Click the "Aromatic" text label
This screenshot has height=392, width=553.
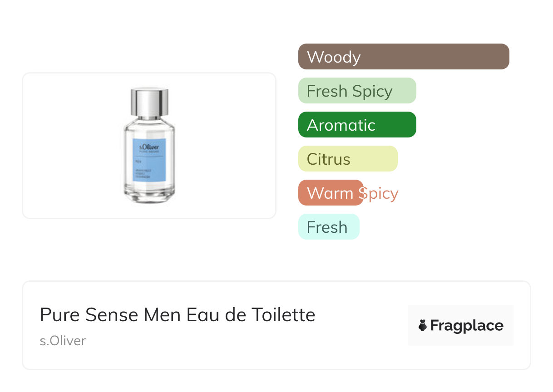(x=341, y=125)
